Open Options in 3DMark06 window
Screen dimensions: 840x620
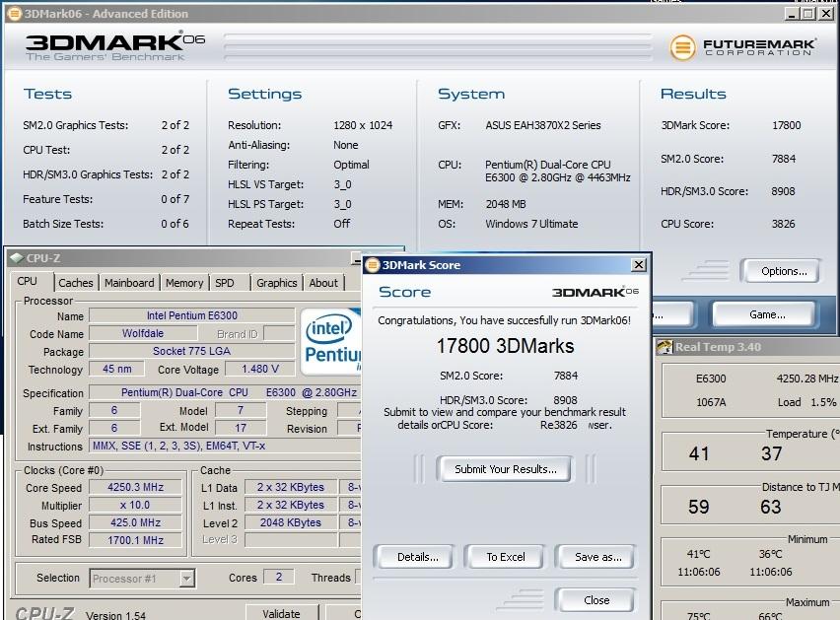[783, 271]
